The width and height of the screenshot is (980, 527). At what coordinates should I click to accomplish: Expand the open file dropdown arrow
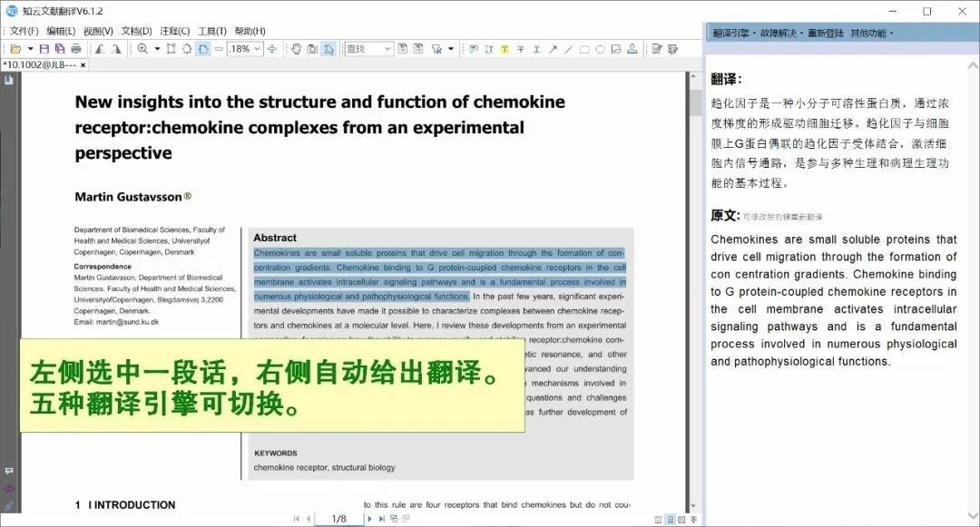point(29,49)
